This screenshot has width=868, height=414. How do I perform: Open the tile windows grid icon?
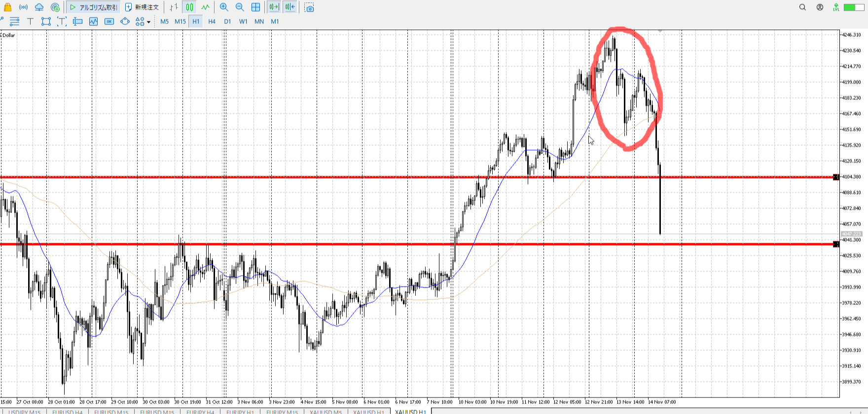point(255,7)
